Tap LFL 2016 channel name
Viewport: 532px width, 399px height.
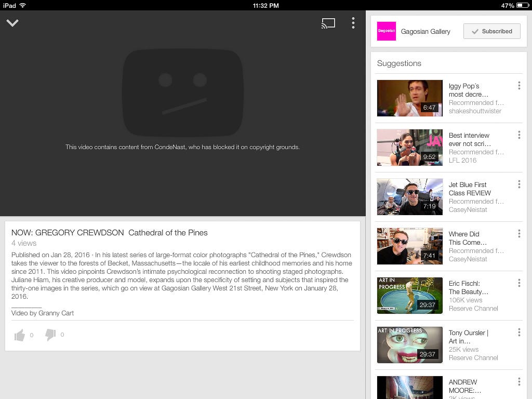pyautogui.click(x=462, y=160)
